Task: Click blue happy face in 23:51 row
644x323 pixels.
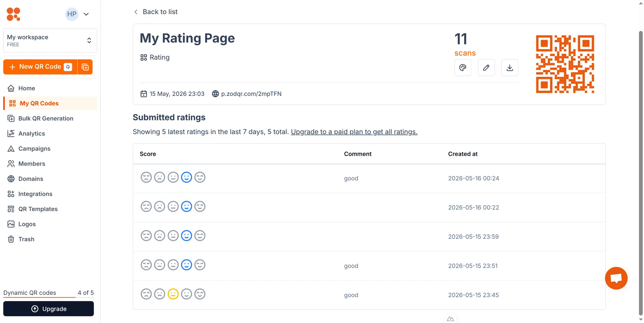Action: [x=186, y=265]
